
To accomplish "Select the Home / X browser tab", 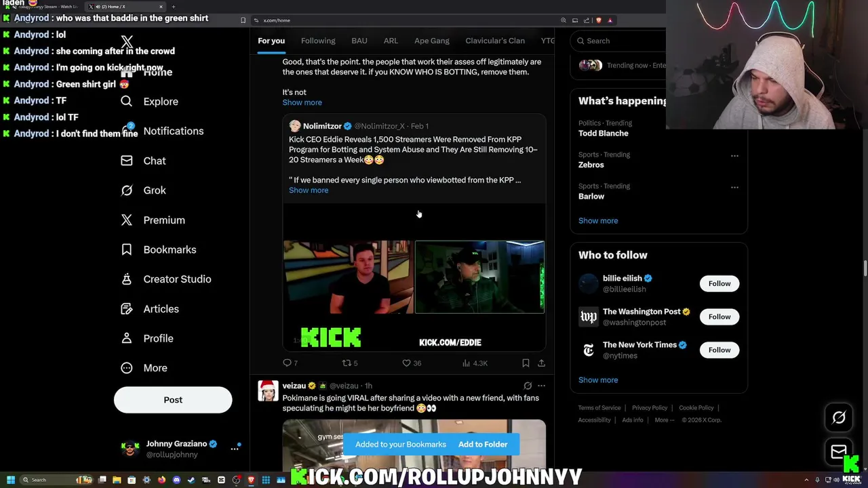I will pyautogui.click(x=125, y=7).
